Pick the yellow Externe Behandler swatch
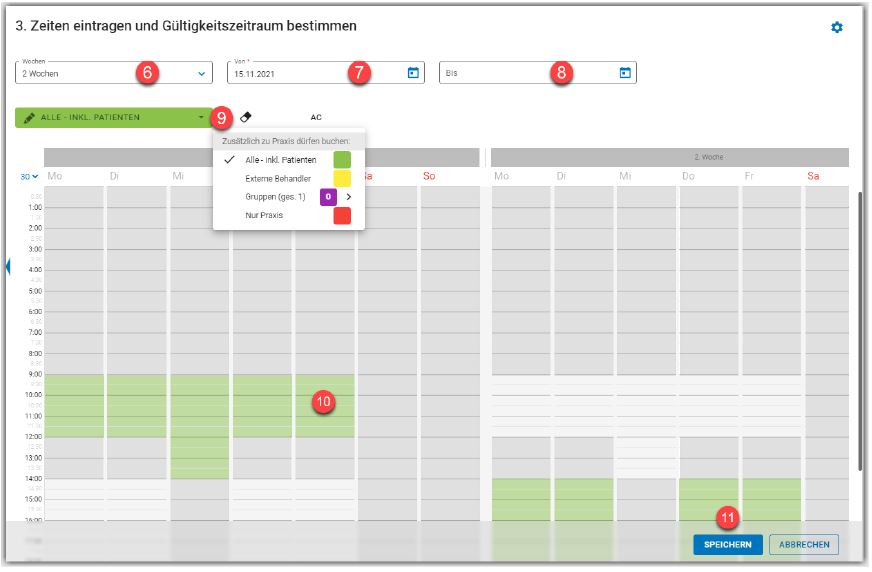This screenshot has width=872, height=572. [342, 178]
